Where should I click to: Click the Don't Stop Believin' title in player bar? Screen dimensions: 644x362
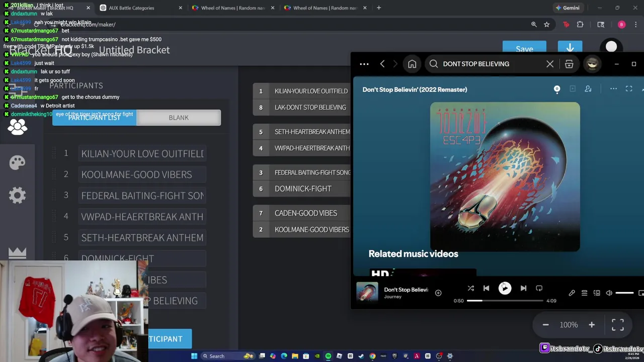point(406,290)
